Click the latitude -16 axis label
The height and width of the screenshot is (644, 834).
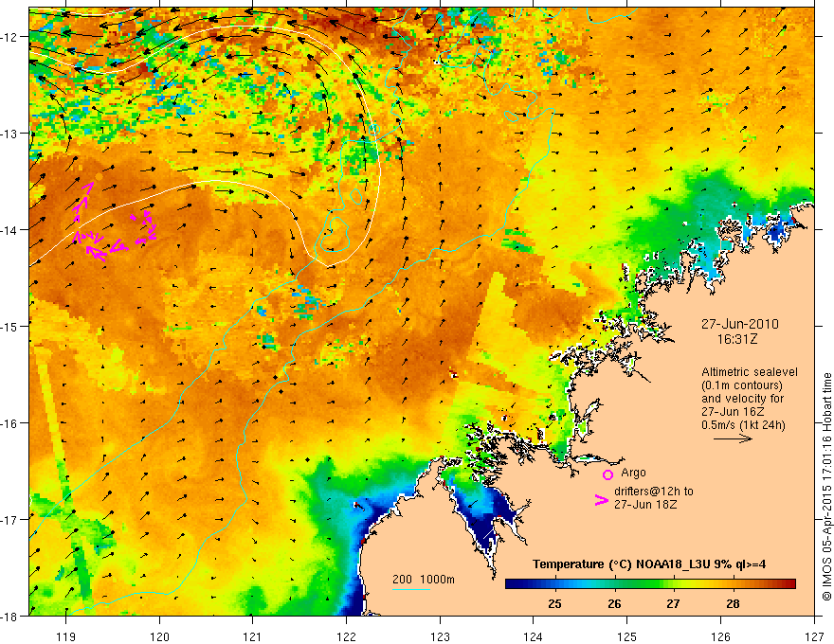coord(9,423)
